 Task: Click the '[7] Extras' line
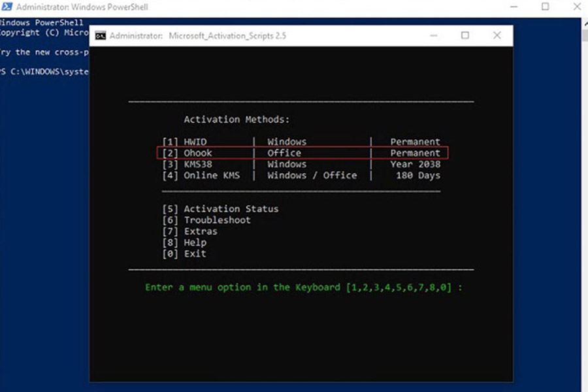point(189,231)
